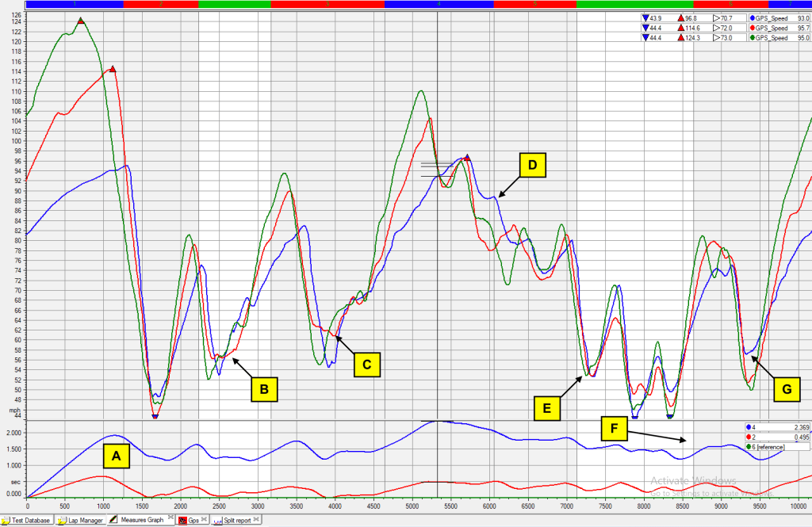The image size is (812, 527).
Task: Switch to the Split report tab
Action: pos(235,521)
